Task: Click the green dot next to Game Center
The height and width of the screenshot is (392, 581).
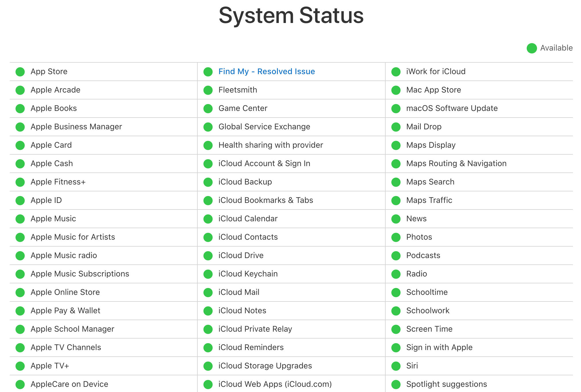Action: point(208,109)
